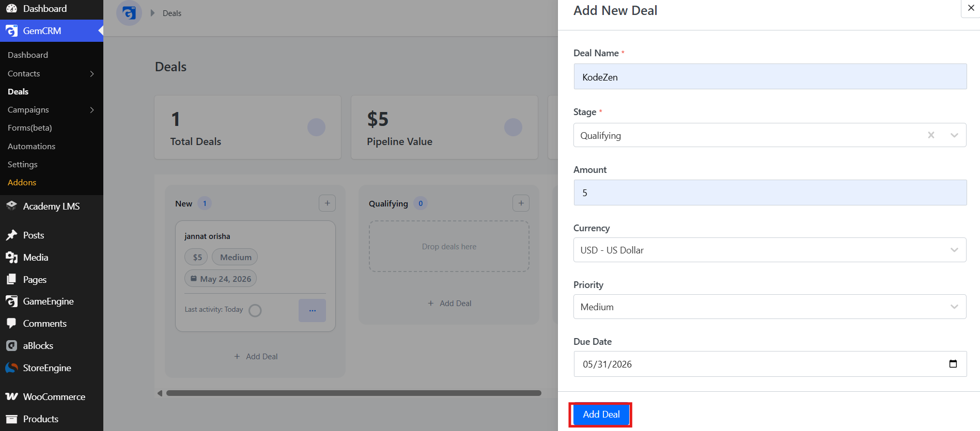Click the GameEngine sidebar icon
980x431 pixels.
click(11, 301)
